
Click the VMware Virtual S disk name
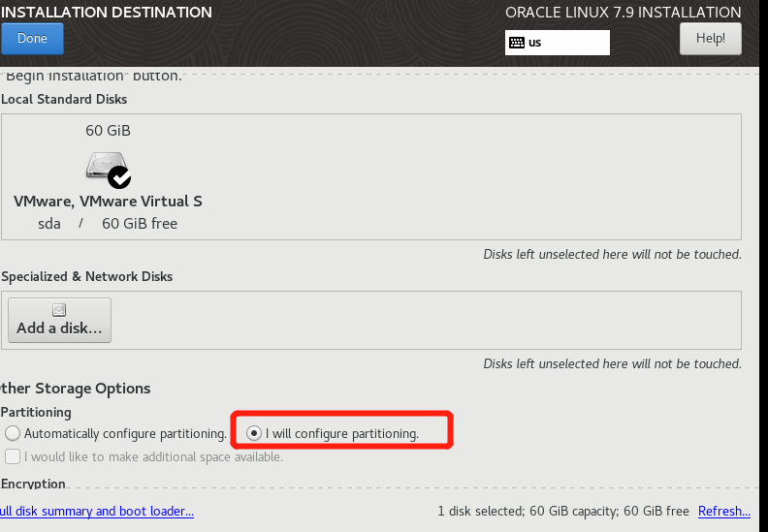pos(108,202)
